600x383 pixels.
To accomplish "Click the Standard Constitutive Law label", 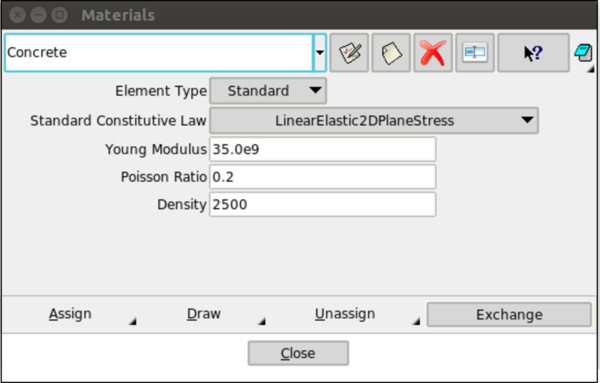I will (118, 121).
